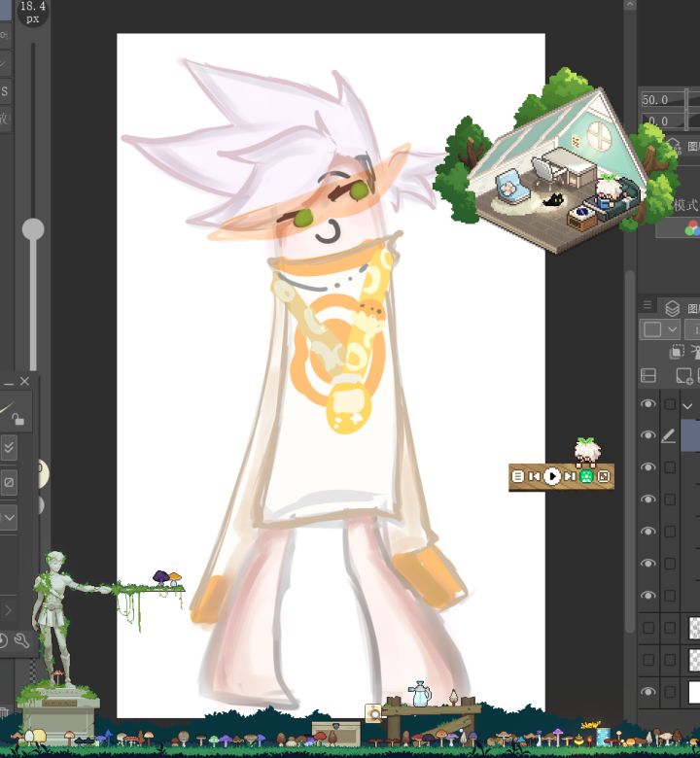Select the highlighted blue active layer

click(x=690, y=435)
